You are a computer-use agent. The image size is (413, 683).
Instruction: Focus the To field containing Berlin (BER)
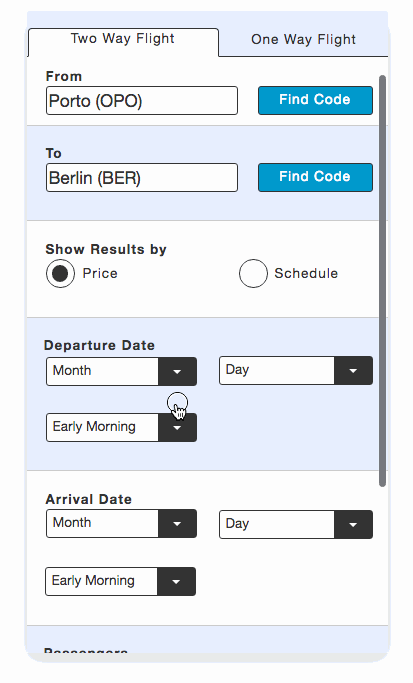click(x=142, y=178)
